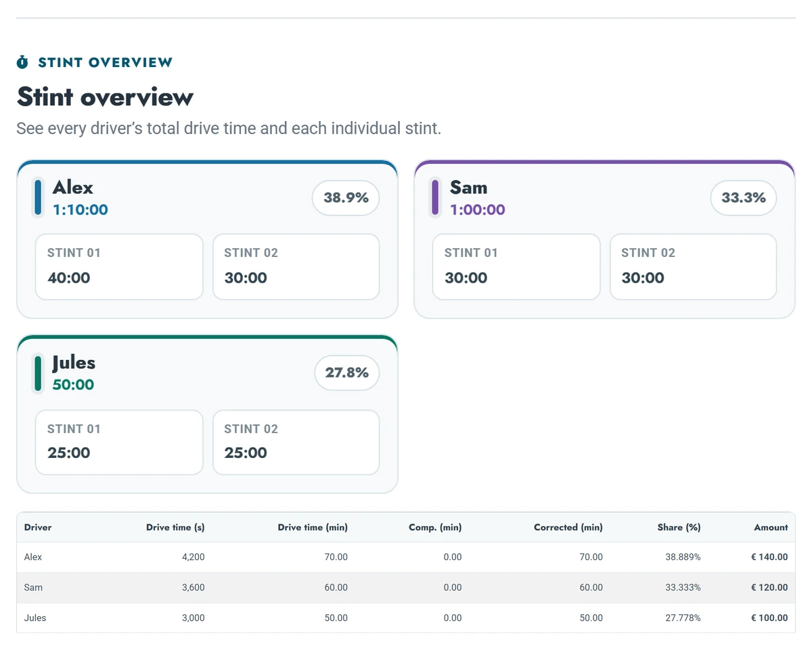Click the Amount column header
The height and width of the screenshot is (650, 812).
pos(771,528)
